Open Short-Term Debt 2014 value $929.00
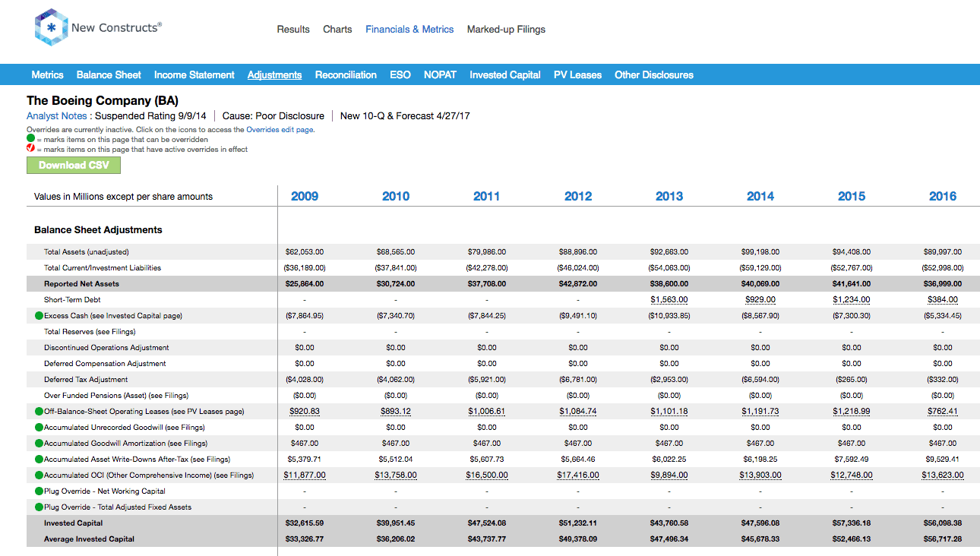This screenshot has height=556, width=980. click(760, 299)
